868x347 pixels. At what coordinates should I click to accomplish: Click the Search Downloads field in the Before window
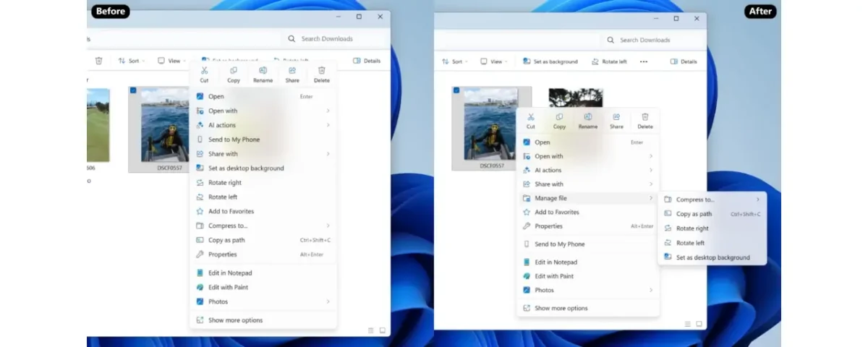pos(335,38)
